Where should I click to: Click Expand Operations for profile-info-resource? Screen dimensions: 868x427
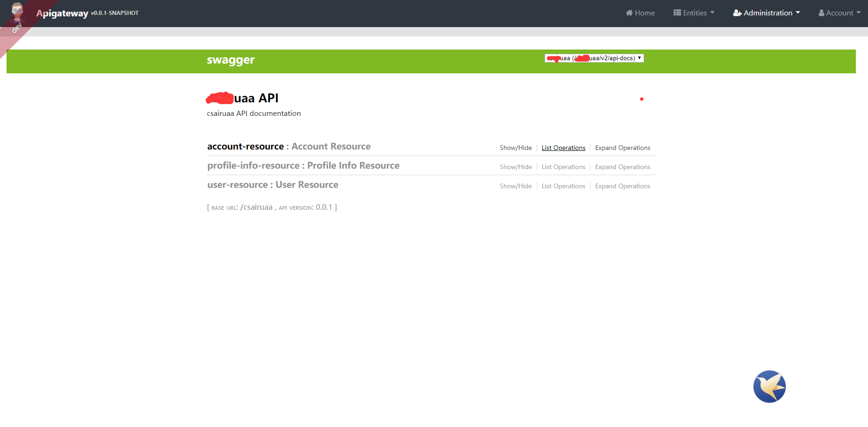(623, 167)
